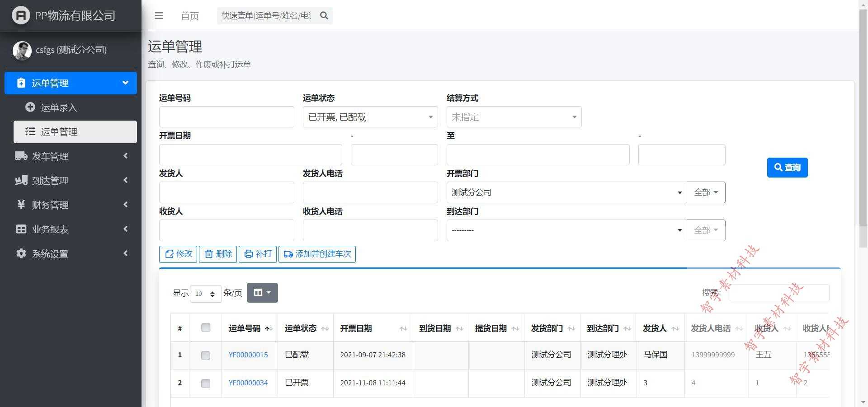The height and width of the screenshot is (407, 868).
Task: Open the 开票部门 dropdown showing 测试分公司
Action: [566, 192]
